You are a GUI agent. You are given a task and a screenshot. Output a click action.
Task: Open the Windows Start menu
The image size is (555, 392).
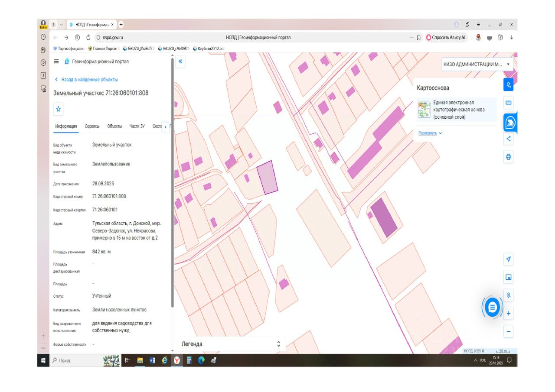point(43,360)
